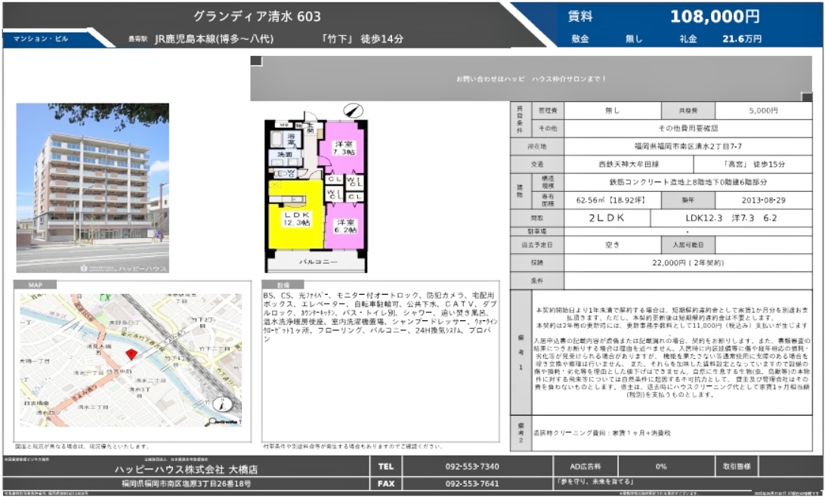Image resolution: width=825 pixels, height=504 pixels.
Task: Click the property address 清水2丁目7-7
Action: coord(688,146)
